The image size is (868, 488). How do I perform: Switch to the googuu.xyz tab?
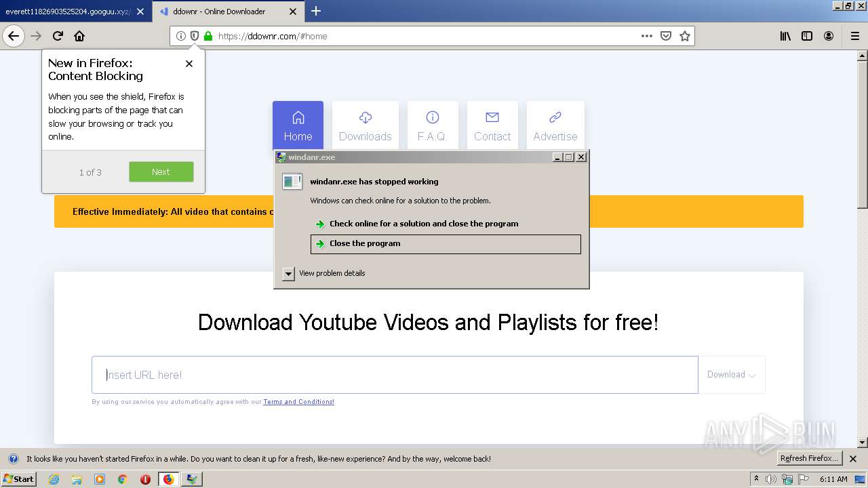click(x=75, y=12)
